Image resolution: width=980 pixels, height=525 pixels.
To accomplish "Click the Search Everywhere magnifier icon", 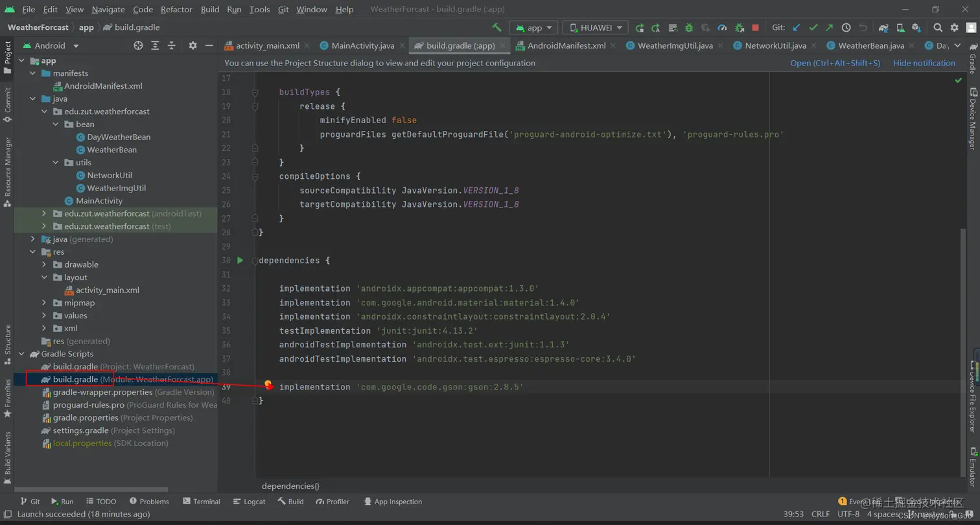I will 938,28.
